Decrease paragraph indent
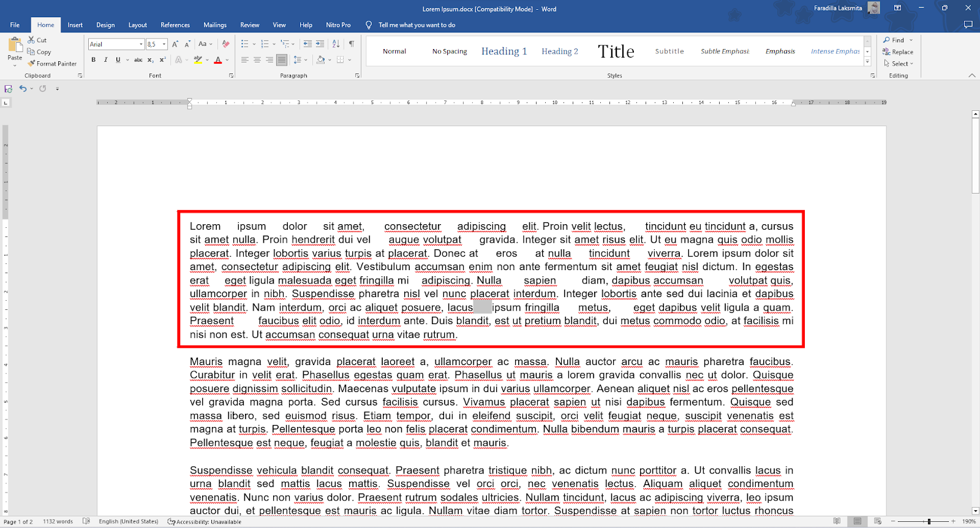 (x=307, y=44)
